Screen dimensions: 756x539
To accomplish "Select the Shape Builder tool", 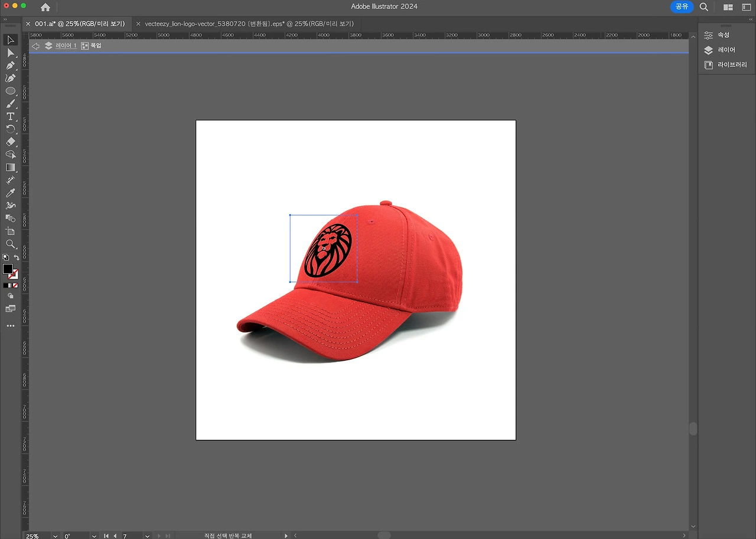I will 10,155.
